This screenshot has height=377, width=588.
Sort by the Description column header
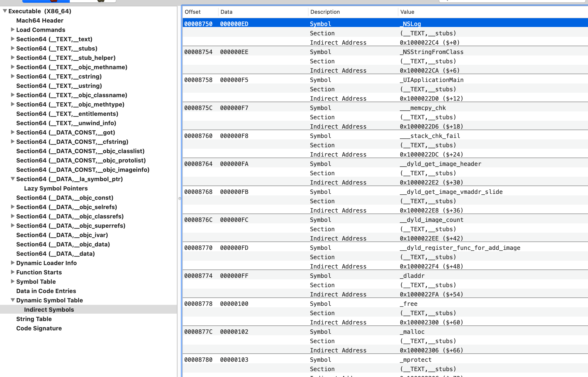tap(353, 12)
